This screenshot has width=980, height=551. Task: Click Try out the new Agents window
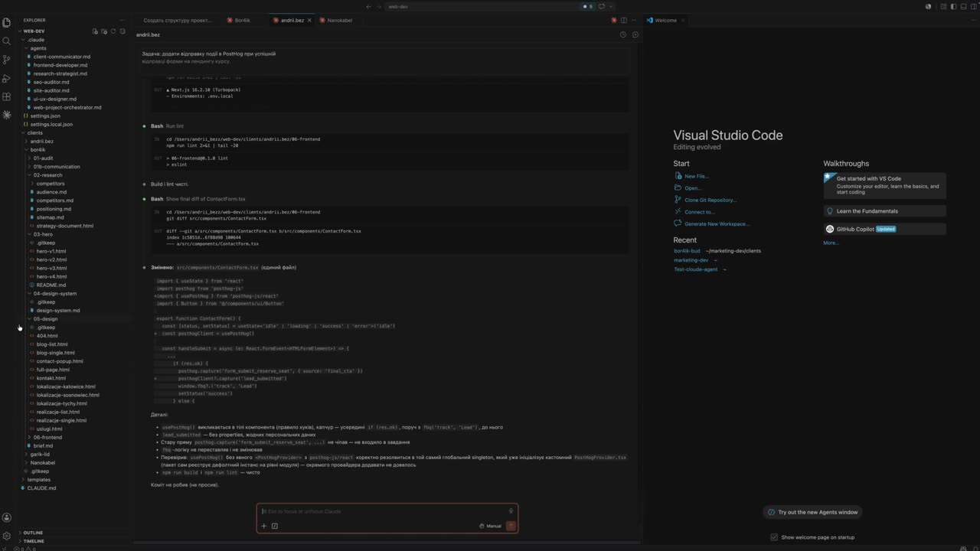pos(814,512)
